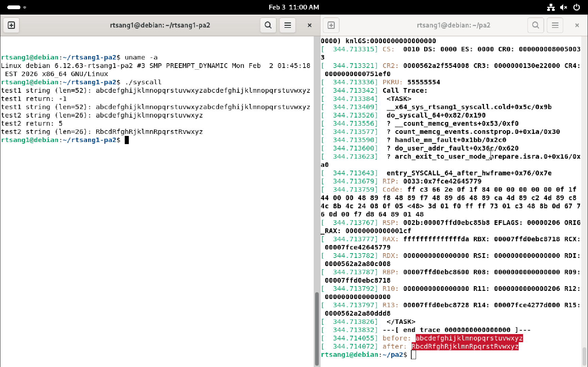This screenshot has width=588, height=367.
Task: Focus the left terminal title rtsang1-pa2
Action: [160, 25]
